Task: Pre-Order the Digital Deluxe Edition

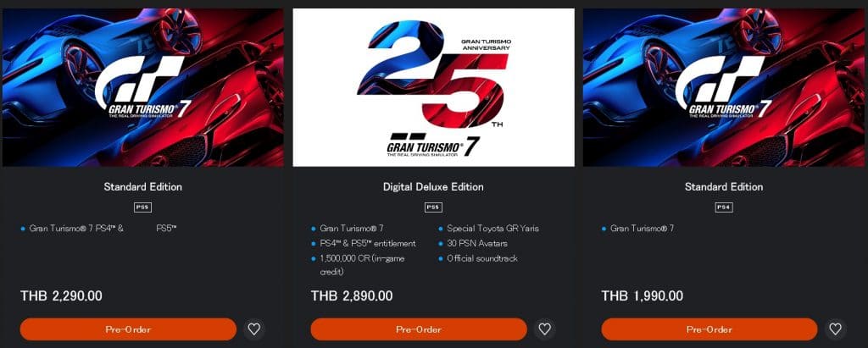Action: pos(419,329)
